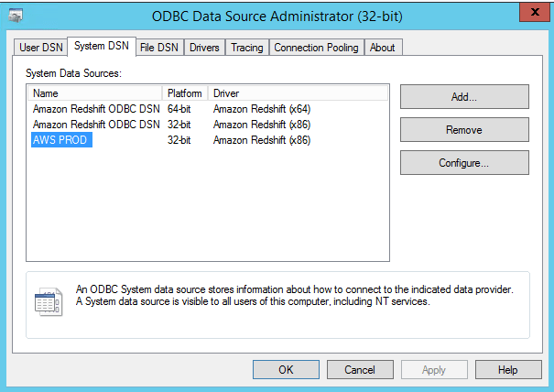This screenshot has width=554, height=392.
Task: Click the Apply button
Action: (x=434, y=370)
